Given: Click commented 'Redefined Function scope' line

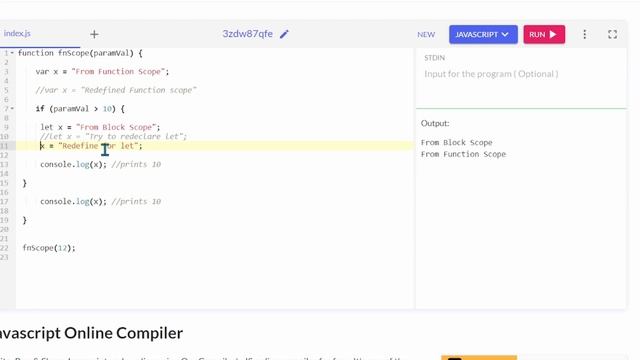Looking at the screenshot, I should click(x=116, y=90).
